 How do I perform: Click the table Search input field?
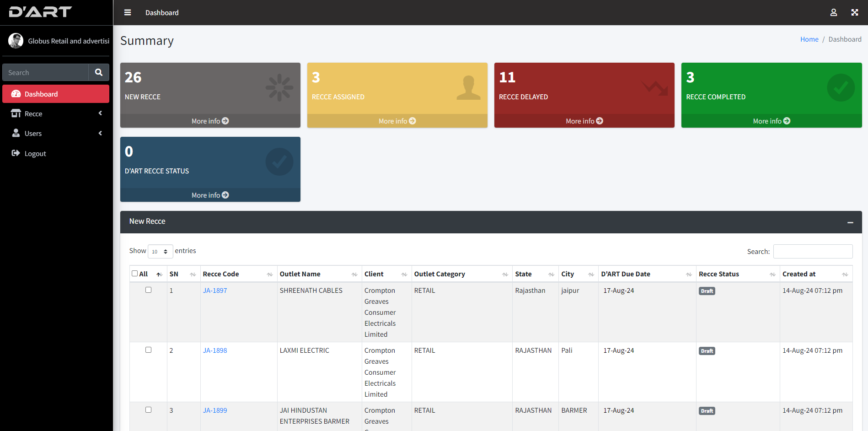pyautogui.click(x=813, y=251)
